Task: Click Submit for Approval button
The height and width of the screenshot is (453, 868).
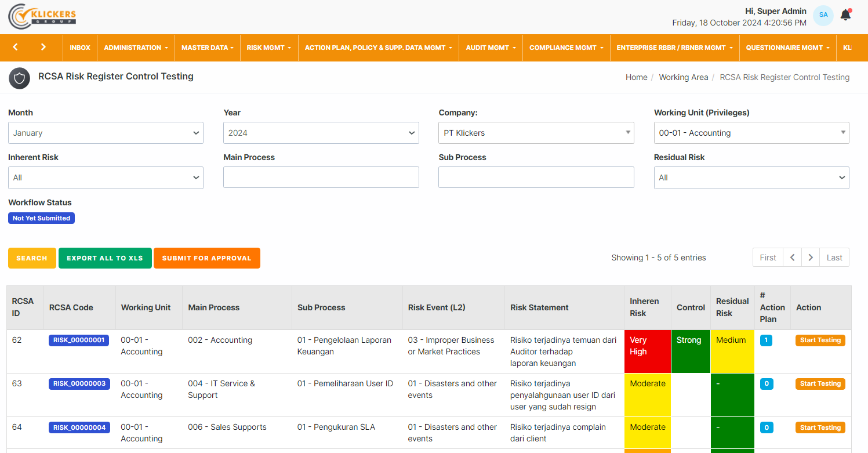Action: [x=207, y=258]
